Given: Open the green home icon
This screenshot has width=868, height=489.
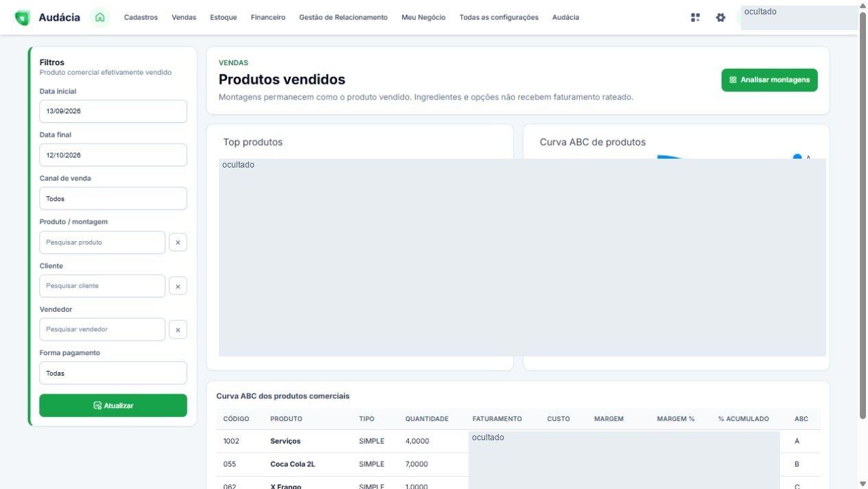Looking at the screenshot, I should [x=100, y=18].
